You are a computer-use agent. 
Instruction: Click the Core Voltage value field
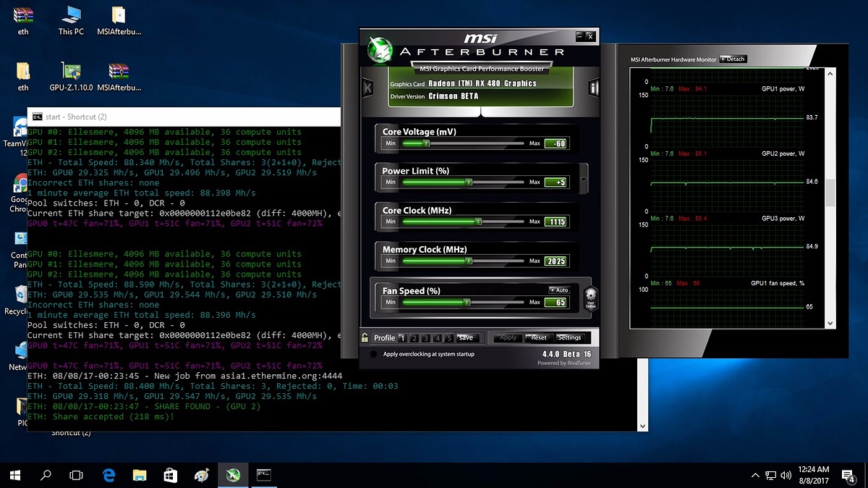(556, 143)
